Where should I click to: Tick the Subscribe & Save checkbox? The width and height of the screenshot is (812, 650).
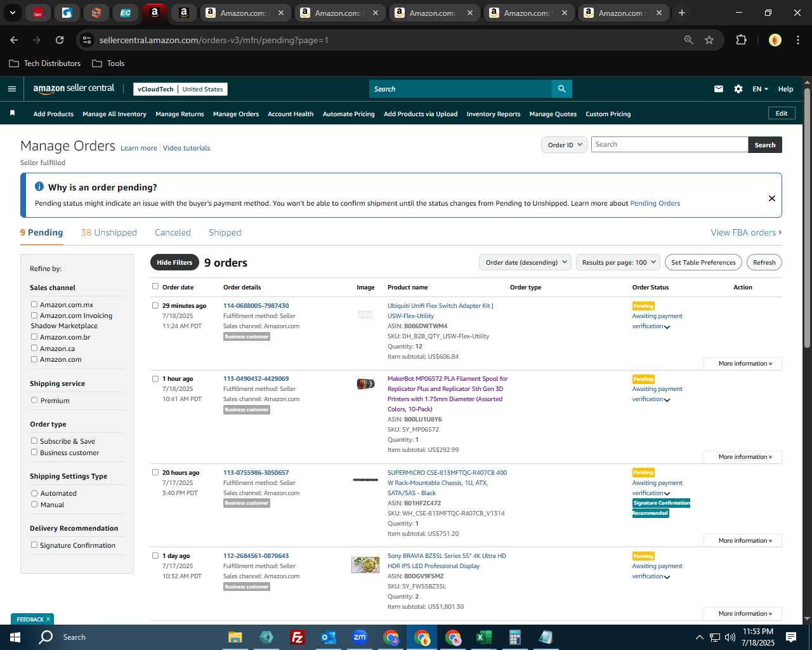pos(34,441)
